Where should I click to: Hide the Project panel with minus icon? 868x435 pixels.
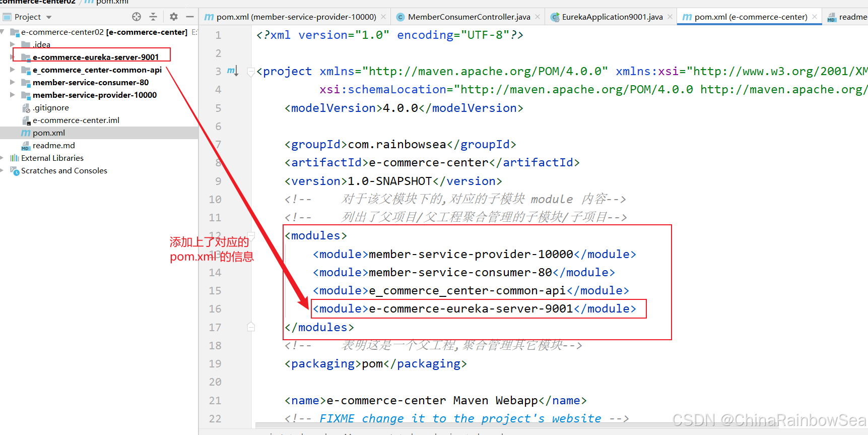tap(190, 17)
